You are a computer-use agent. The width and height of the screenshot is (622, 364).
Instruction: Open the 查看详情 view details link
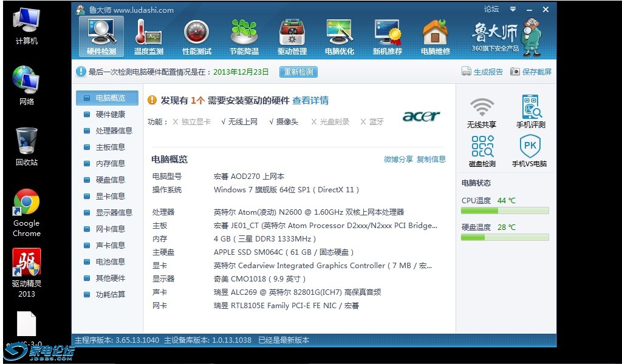click(310, 101)
